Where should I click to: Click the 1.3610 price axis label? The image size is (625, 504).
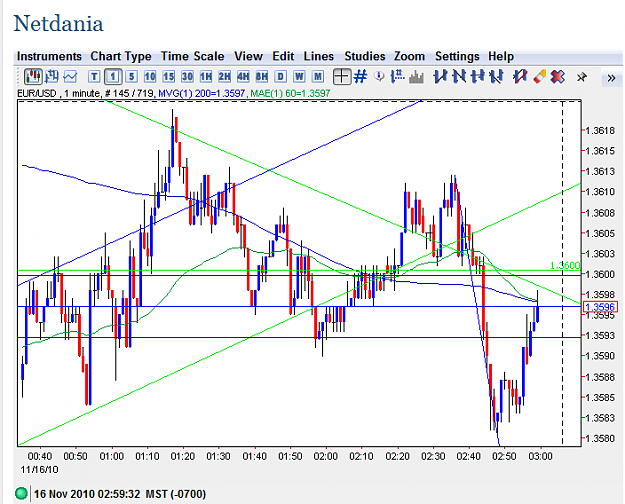[x=600, y=192]
